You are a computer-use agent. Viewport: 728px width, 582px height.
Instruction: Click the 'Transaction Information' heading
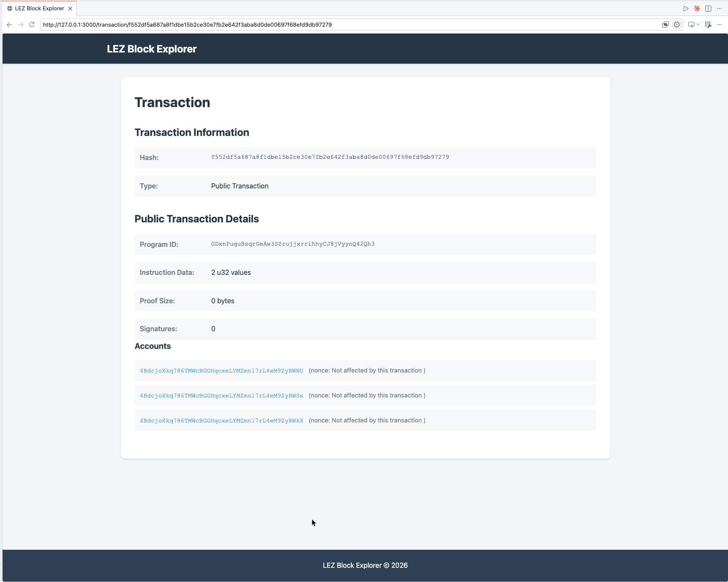[x=192, y=132]
